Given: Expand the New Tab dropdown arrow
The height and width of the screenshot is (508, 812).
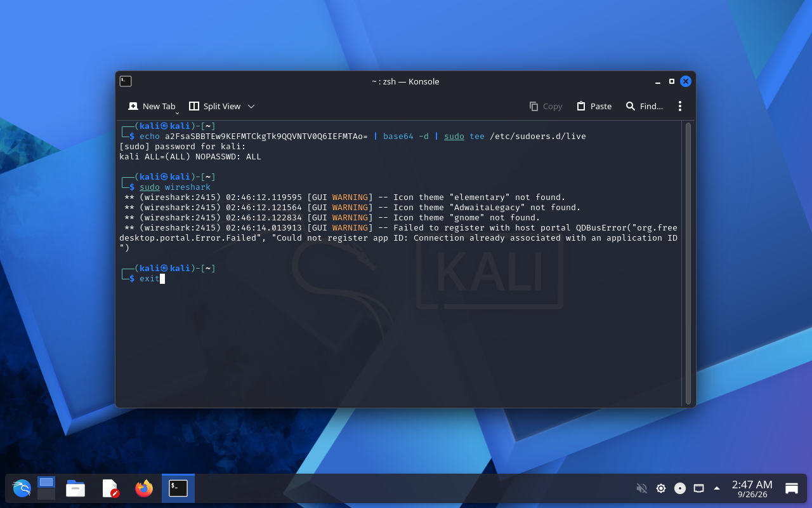Looking at the screenshot, I should point(177,112).
